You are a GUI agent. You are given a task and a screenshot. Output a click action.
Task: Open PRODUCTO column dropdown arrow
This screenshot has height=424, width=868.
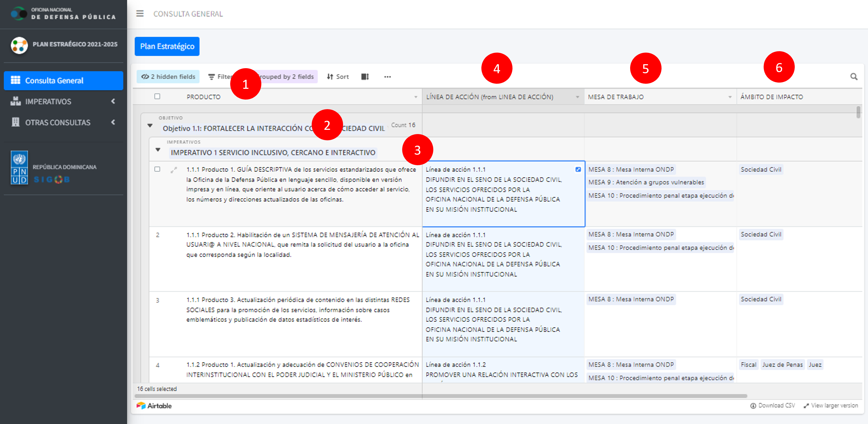tap(416, 97)
